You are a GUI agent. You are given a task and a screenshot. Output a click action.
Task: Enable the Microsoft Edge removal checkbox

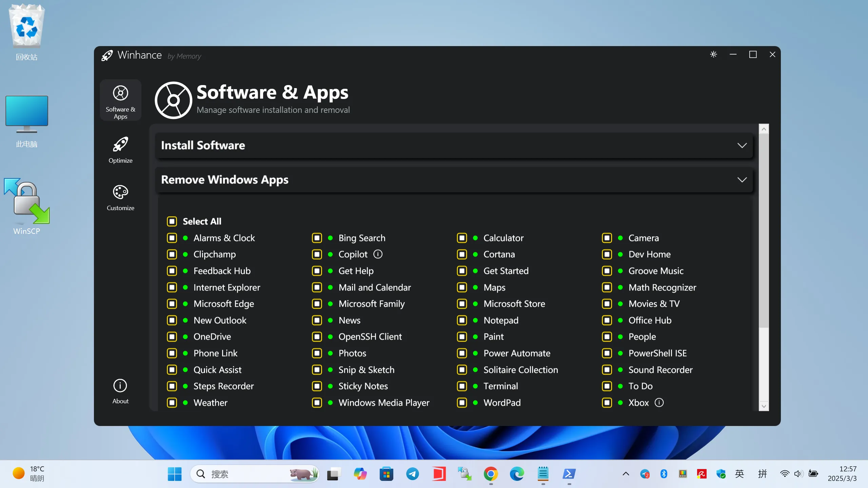point(172,303)
